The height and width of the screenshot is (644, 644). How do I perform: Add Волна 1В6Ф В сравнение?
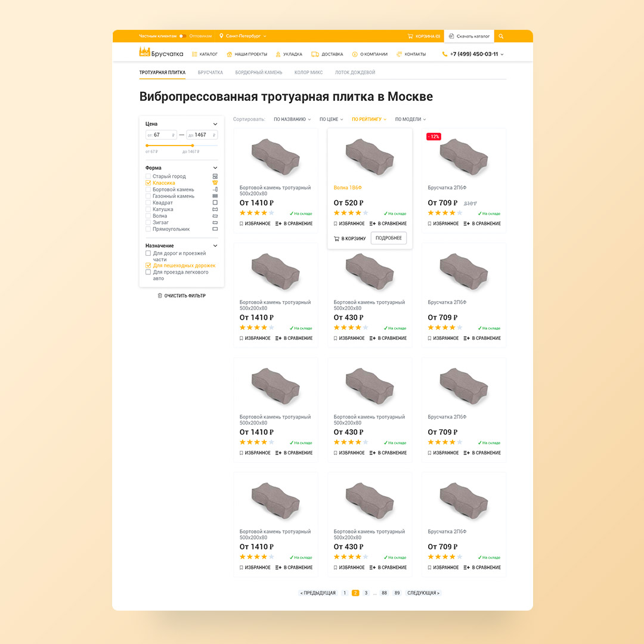(388, 224)
